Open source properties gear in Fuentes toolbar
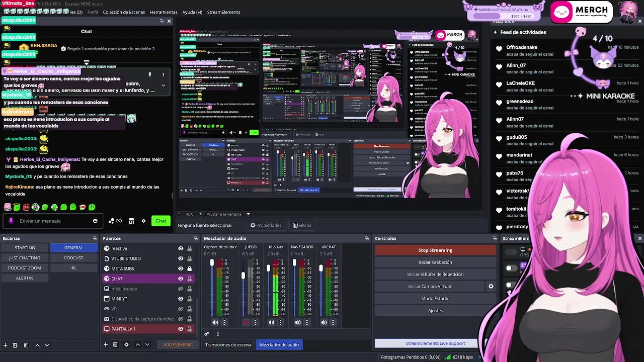The image size is (644, 362). tap(126, 344)
